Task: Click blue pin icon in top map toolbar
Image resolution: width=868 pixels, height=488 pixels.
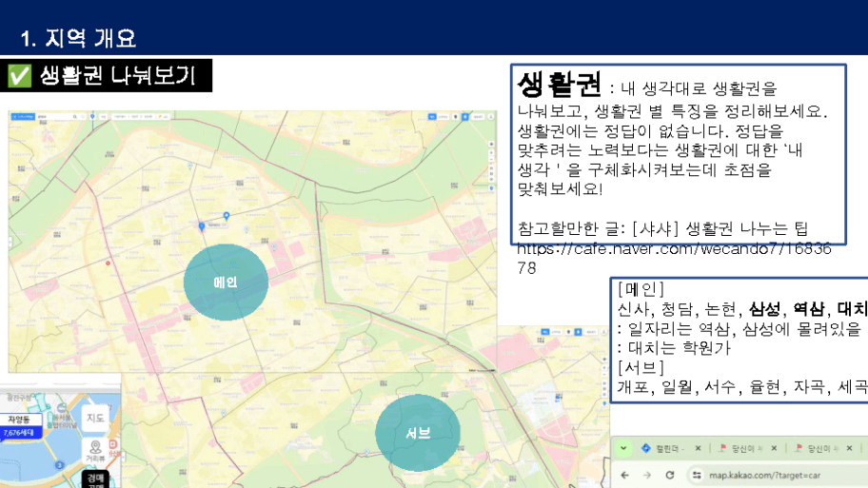Action: 92,117
